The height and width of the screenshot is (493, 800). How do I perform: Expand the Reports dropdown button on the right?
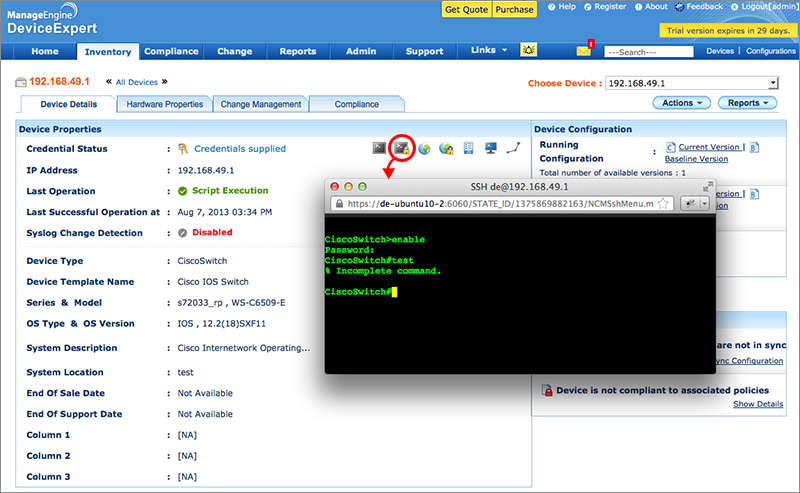point(747,103)
